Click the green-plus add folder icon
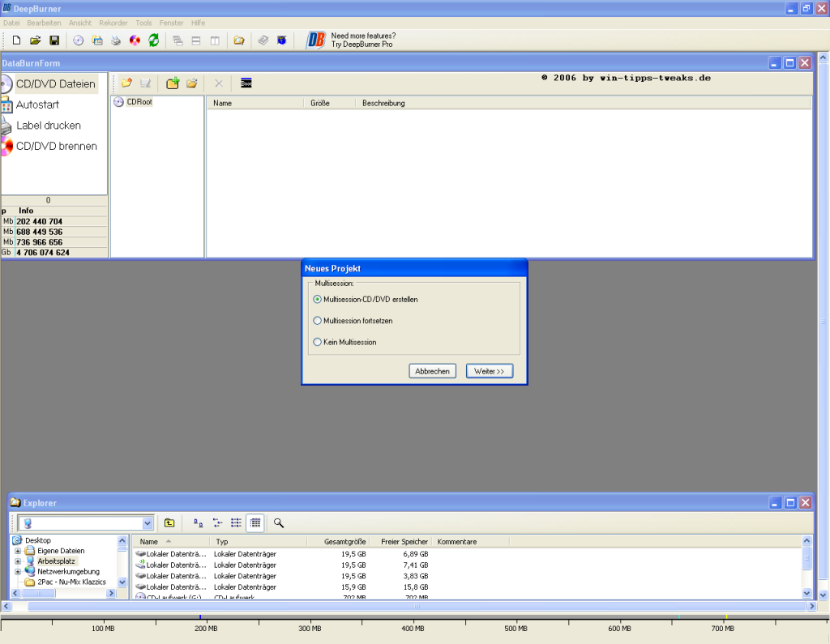830x644 pixels. point(173,83)
